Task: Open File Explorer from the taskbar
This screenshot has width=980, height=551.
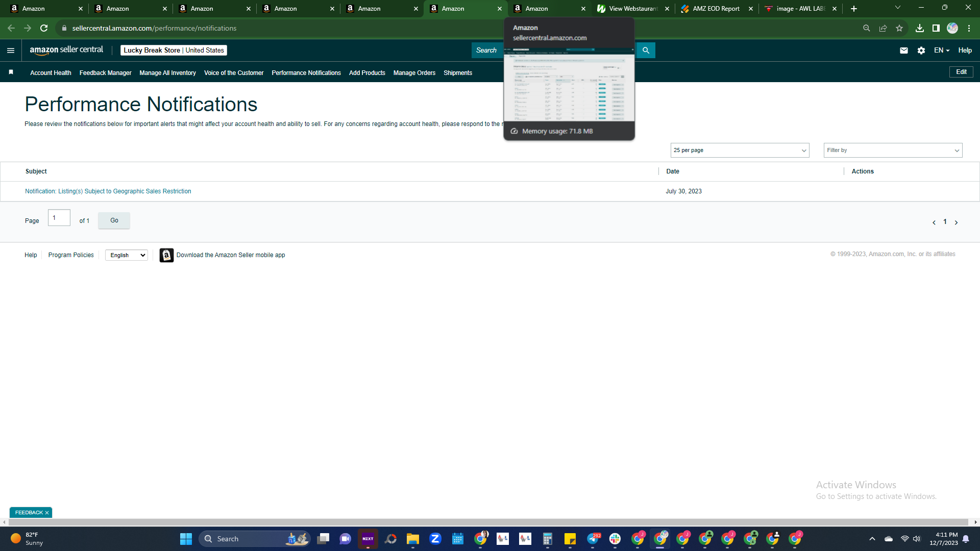Action: pos(413,539)
